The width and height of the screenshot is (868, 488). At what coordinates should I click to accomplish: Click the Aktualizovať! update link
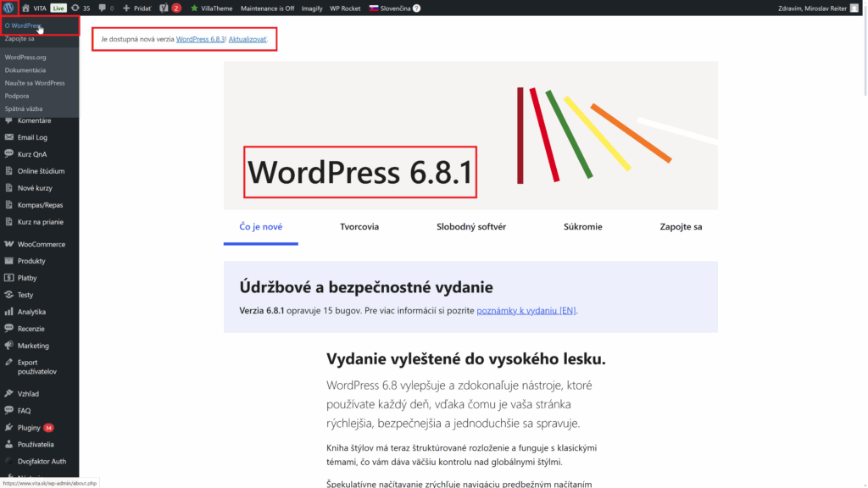click(x=246, y=39)
